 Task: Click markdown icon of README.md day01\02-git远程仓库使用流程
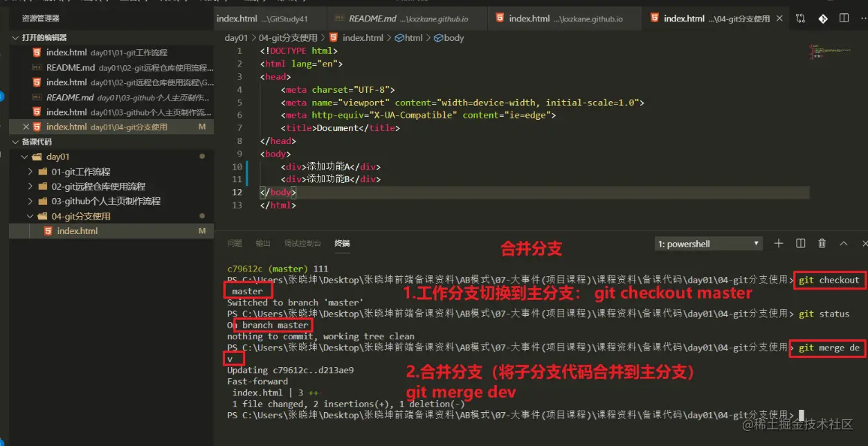pyautogui.click(x=37, y=67)
